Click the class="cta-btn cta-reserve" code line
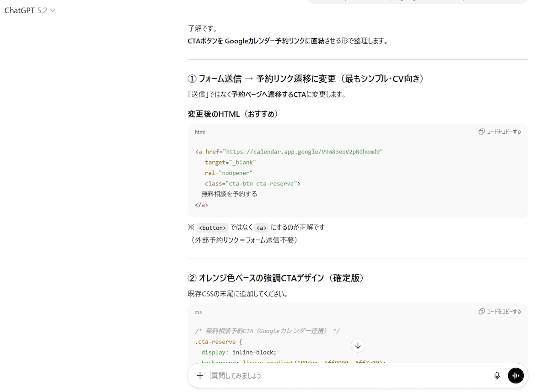558x392 pixels. tap(252, 183)
